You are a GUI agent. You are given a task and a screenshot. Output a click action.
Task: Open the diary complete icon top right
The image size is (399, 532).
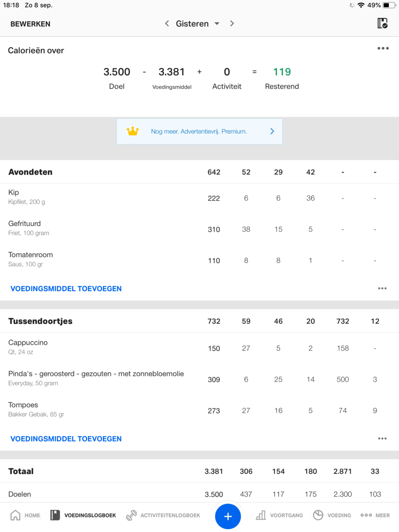[382, 23]
